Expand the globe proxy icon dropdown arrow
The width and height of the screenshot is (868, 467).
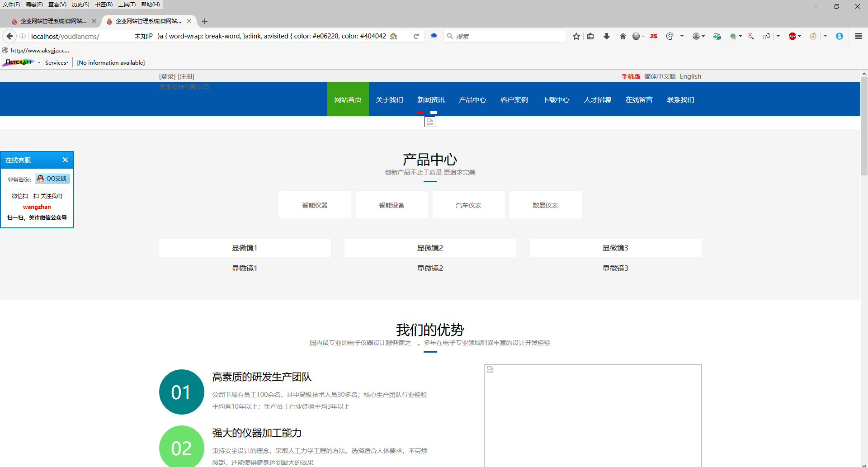tap(740, 36)
